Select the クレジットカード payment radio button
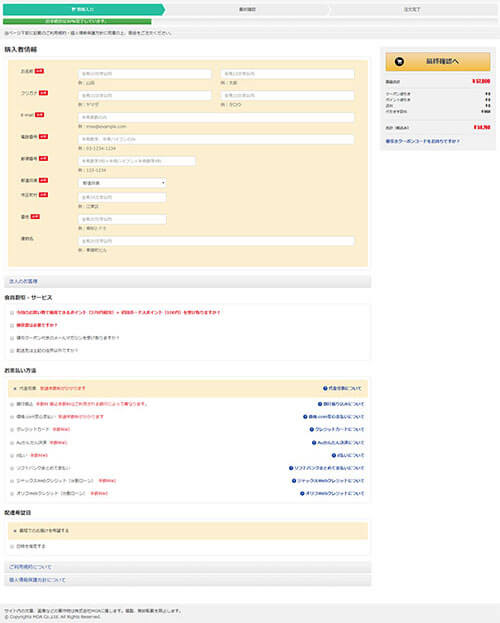500x623 pixels. [x=12, y=430]
